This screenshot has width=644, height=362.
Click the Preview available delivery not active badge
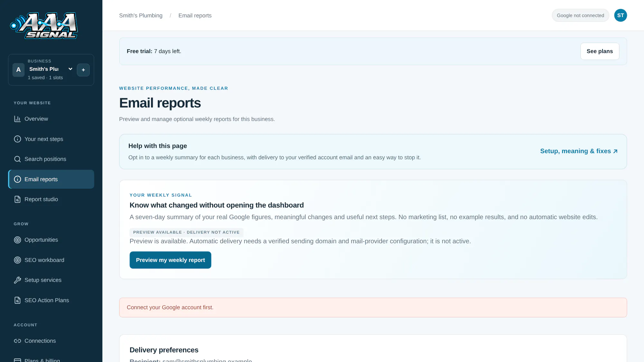point(186,232)
